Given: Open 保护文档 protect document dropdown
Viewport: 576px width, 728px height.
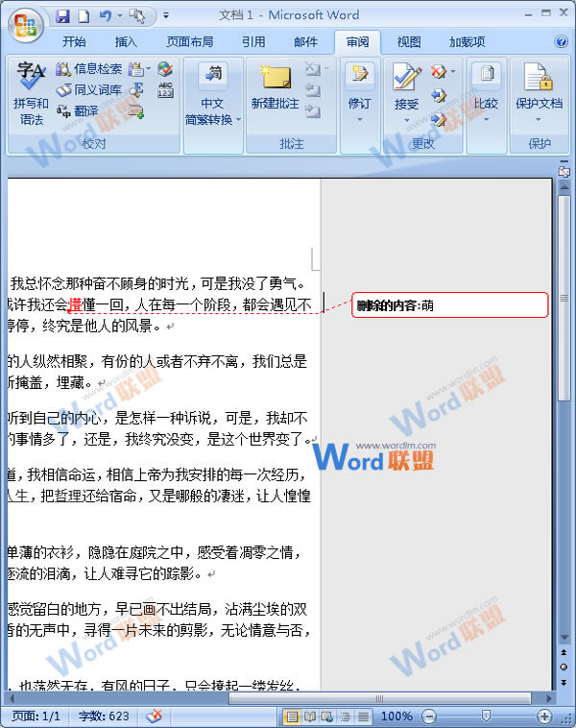Looking at the screenshot, I should click(x=539, y=94).
